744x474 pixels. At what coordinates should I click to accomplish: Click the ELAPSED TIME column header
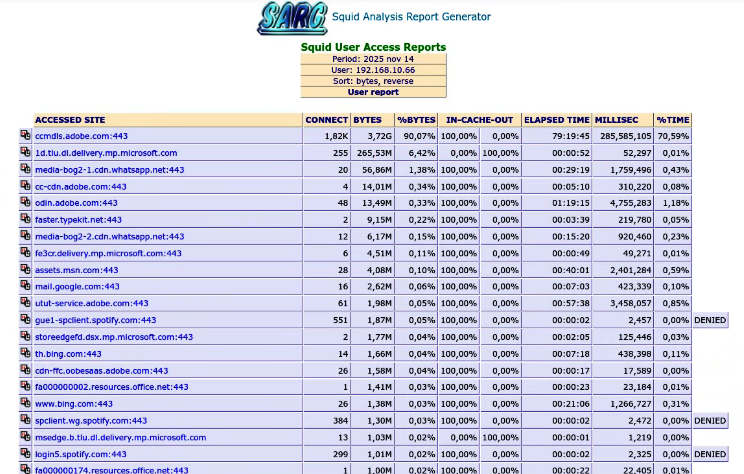point(557,120)
